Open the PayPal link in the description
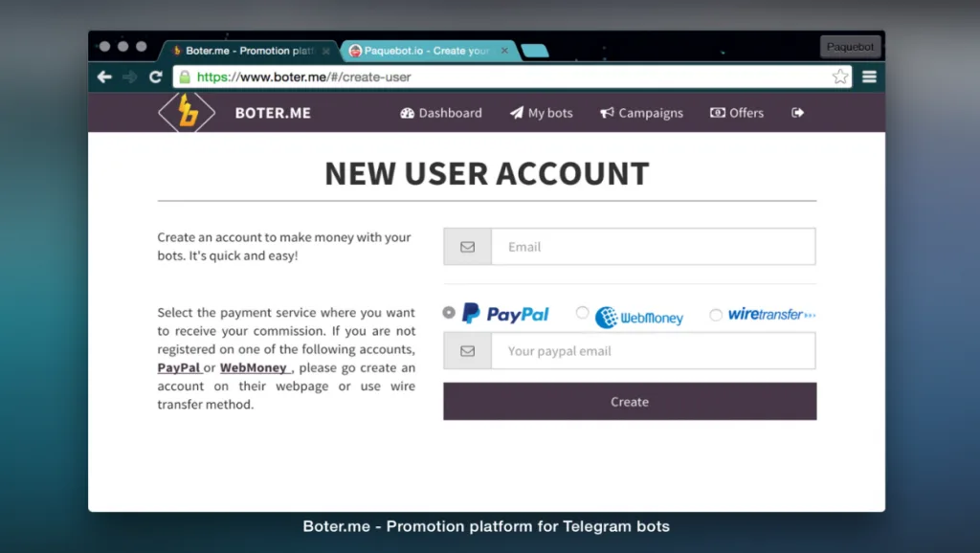 tap(179, 368)
